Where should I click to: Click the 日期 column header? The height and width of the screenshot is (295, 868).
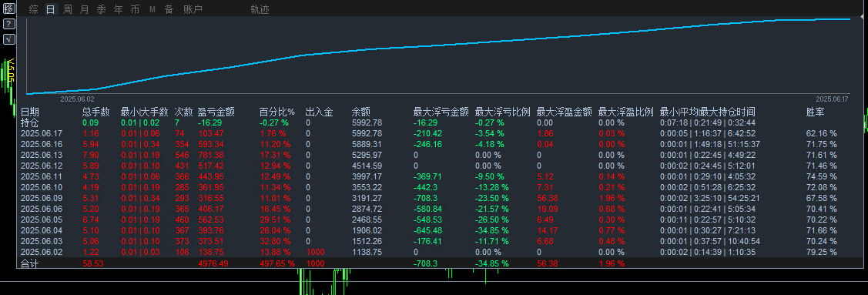(30, 112)
